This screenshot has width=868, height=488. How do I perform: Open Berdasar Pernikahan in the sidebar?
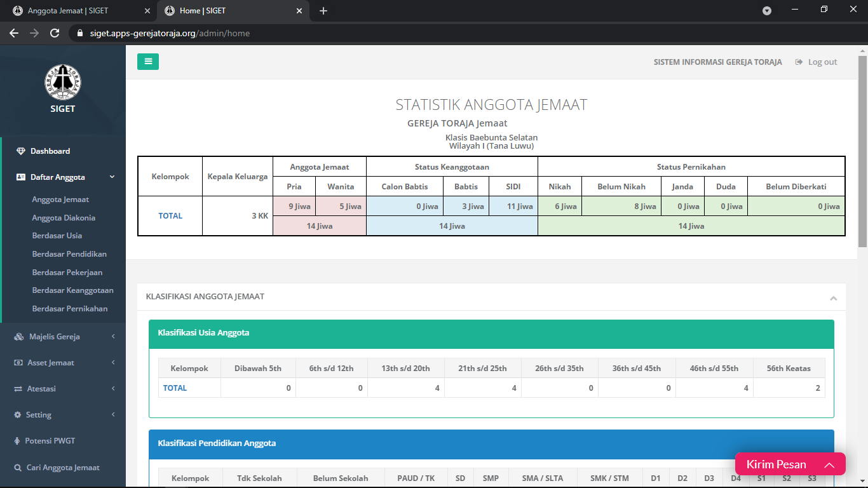tap(70, 309)
